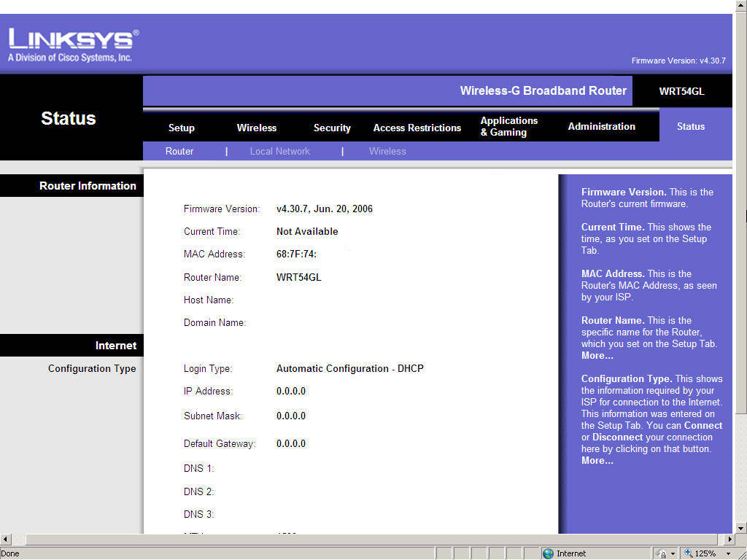
Task: Open the Administration tab
Action: (x=601, y=126)
